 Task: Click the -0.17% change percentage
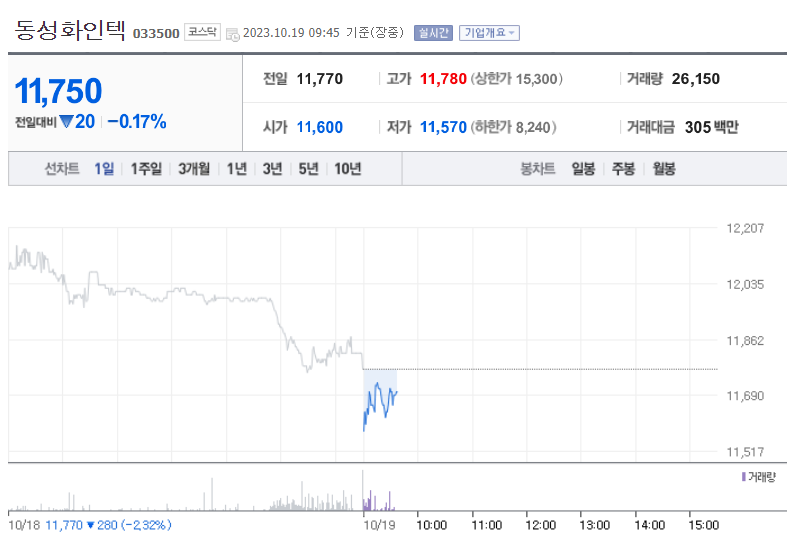click(137, 121)
